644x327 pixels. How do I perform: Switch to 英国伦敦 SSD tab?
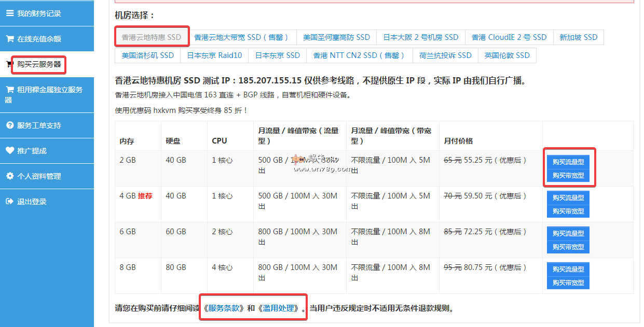(x=506, y=55)
